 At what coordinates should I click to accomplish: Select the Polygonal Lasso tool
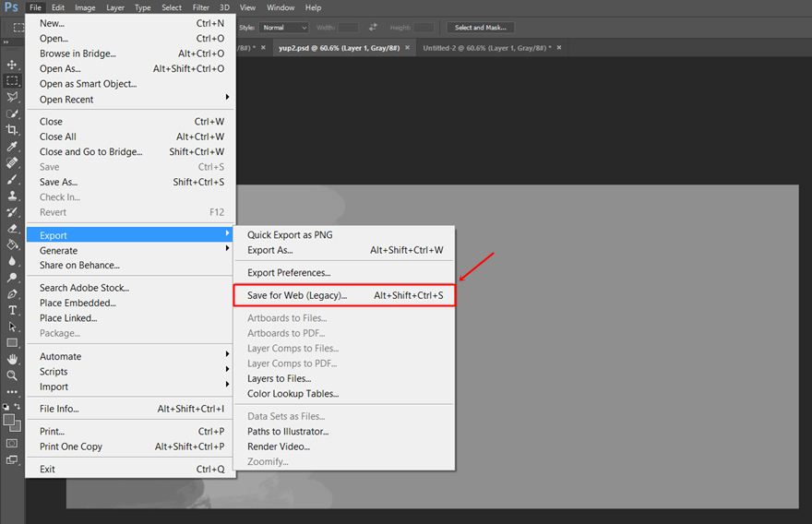click(12, 97)
